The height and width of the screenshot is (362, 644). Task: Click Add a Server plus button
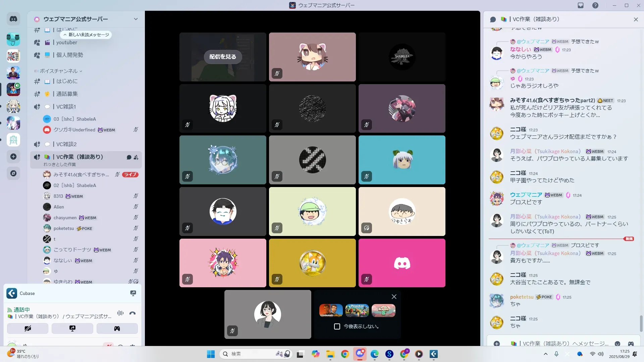point(13,157)
